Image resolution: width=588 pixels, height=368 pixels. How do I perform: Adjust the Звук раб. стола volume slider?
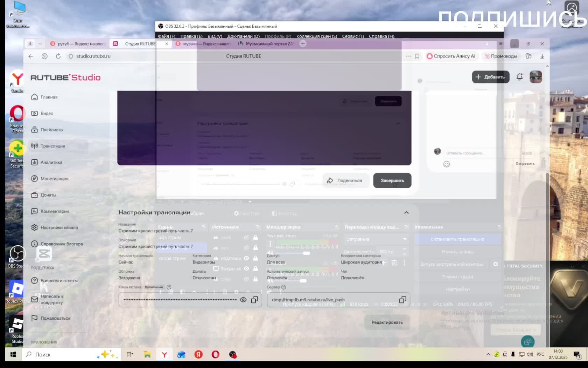[x=306, y=253]
